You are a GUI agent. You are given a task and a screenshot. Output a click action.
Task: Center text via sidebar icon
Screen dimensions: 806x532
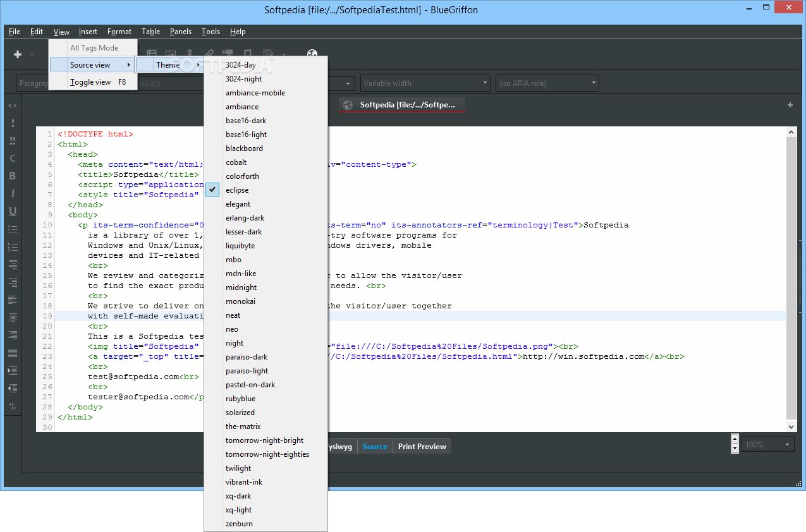point(13,318)
